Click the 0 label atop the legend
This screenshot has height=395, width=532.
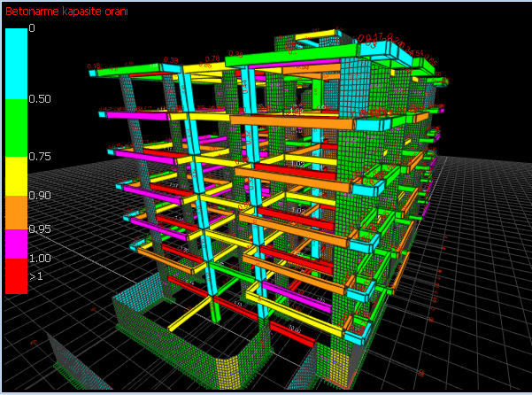pyautogui.click(x=32, y=28)
